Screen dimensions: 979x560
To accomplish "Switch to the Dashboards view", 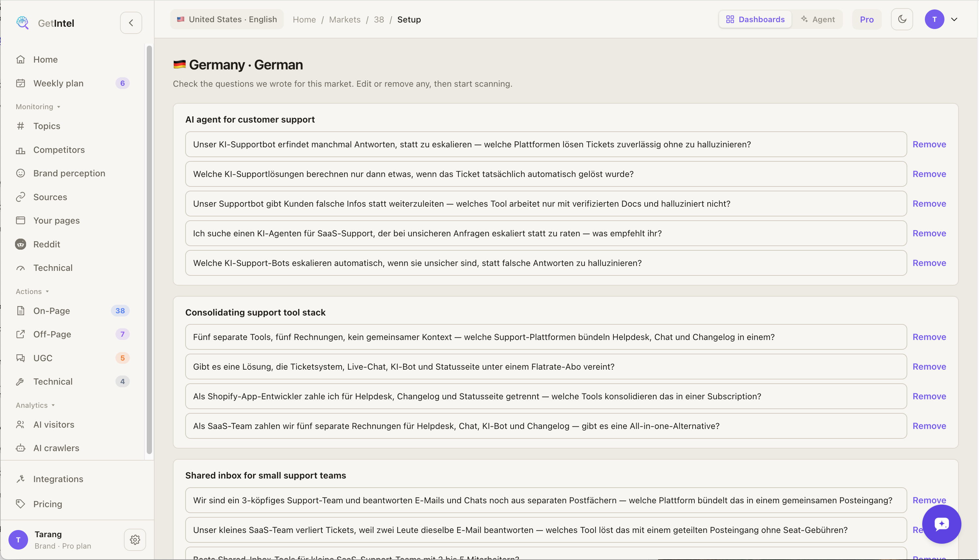I will tap(755, 19).
